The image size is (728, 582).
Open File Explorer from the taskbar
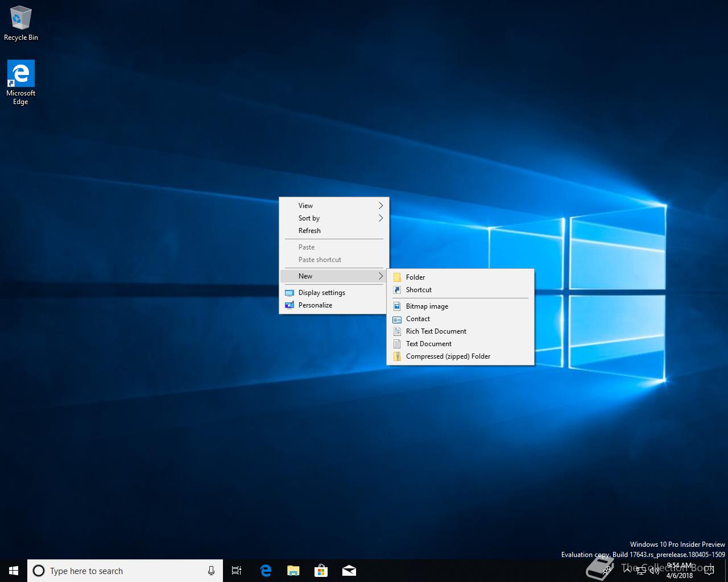pyautogui.click(x=293, y=571)
